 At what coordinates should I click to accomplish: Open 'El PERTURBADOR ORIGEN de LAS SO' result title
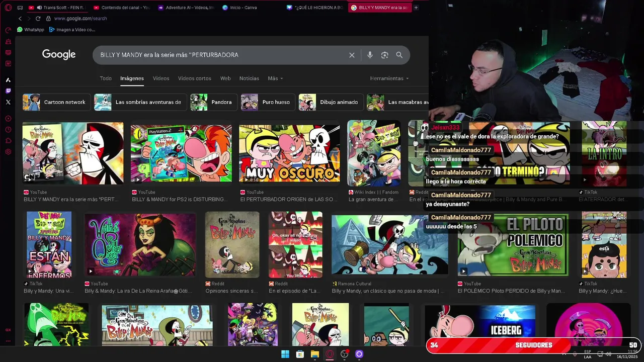point(289,200)
